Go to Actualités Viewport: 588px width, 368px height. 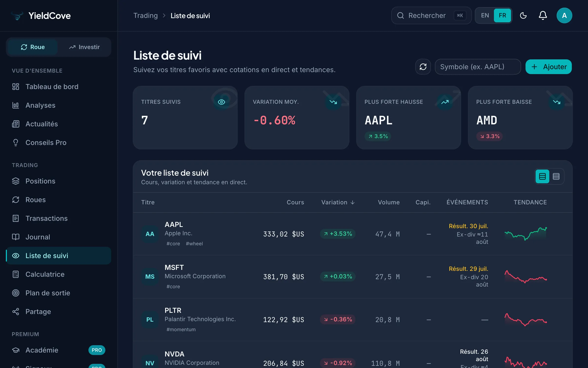point(59,124)
